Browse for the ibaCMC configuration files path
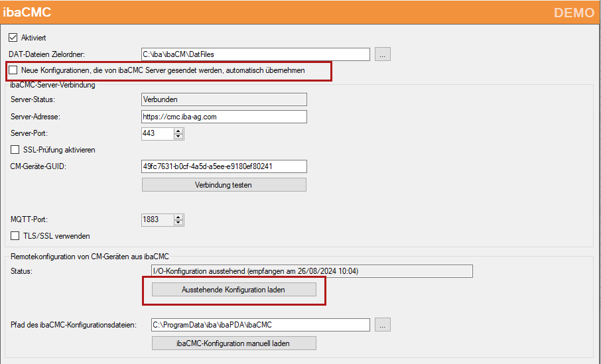The width and height of the screenshot is (601, 364). [383, 324]
